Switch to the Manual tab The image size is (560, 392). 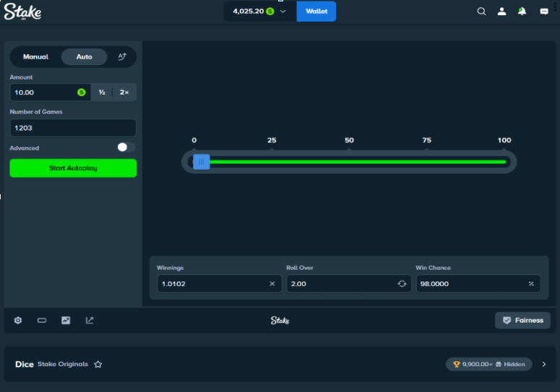click(x=35, y=57)
